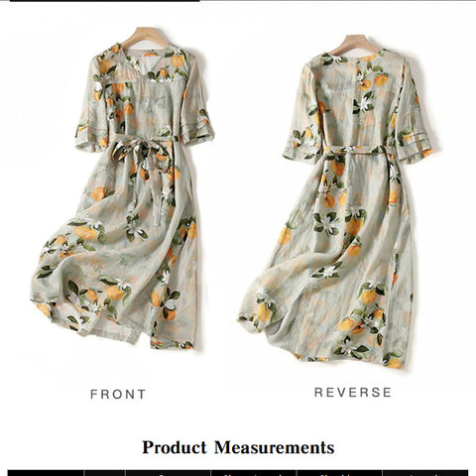Click the first measurements table header cell
This screenshot has height=476, width=476.
46,473
